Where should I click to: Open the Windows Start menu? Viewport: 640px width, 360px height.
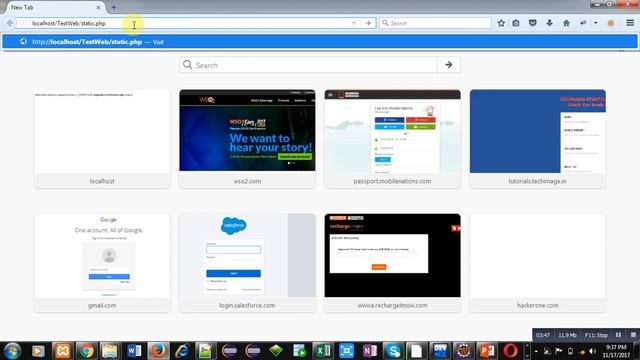pyautogui.click(x=12, y=351)
